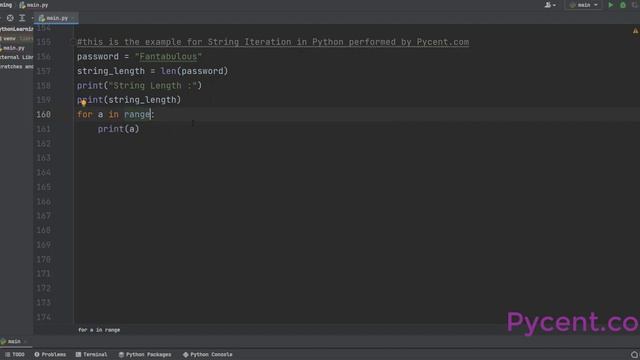Click print(string_length) on line 159

[129, 100]
